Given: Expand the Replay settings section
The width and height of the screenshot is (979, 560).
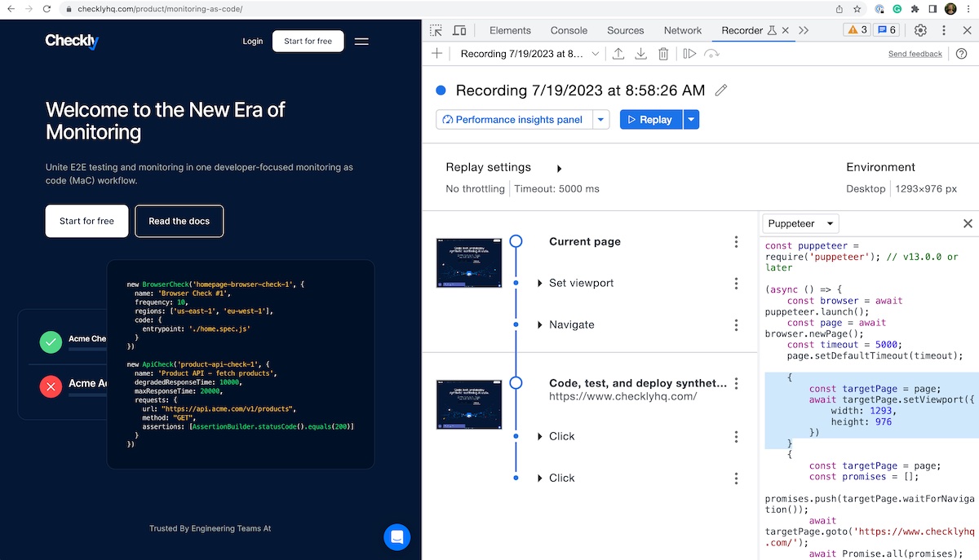Looking at the screenshot, I should coord(560,169).
